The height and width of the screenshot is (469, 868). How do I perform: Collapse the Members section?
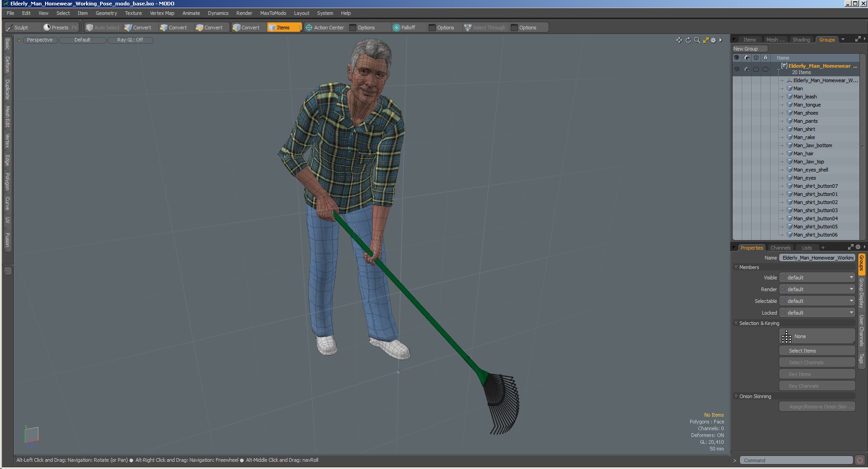click(736, 267)
